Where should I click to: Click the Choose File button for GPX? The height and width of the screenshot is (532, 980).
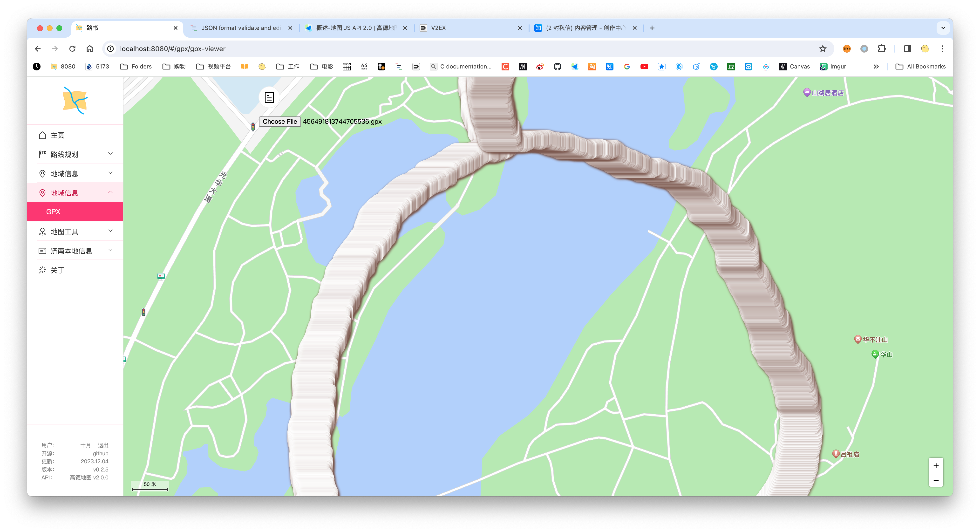coord(279,121)
